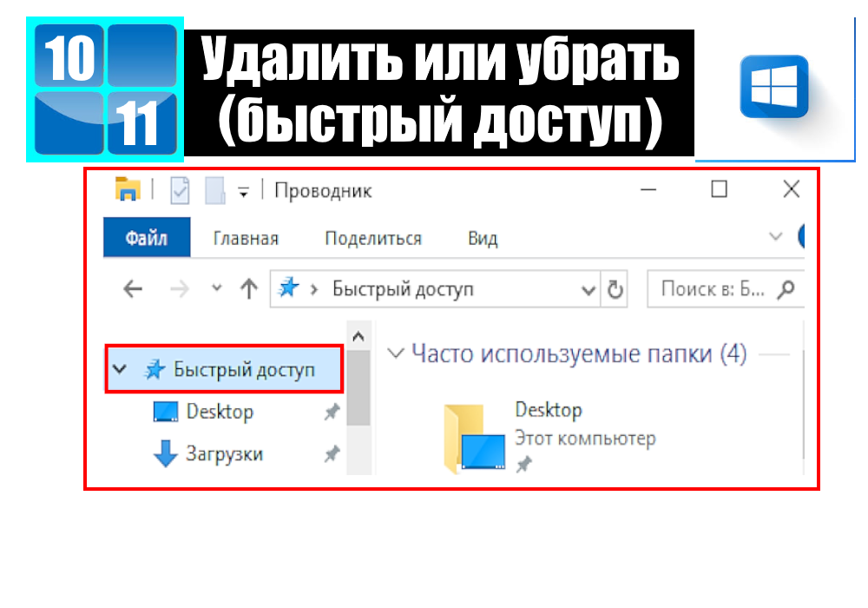Go forward with the right arrow

180,288
